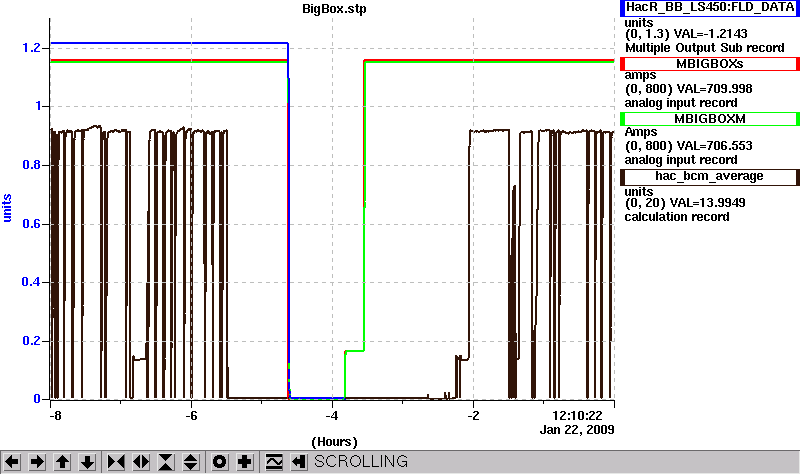Shift the plot up with the up arrow
Image resolution: width=800 pixels, height=474 pixels.
point(62,462)
